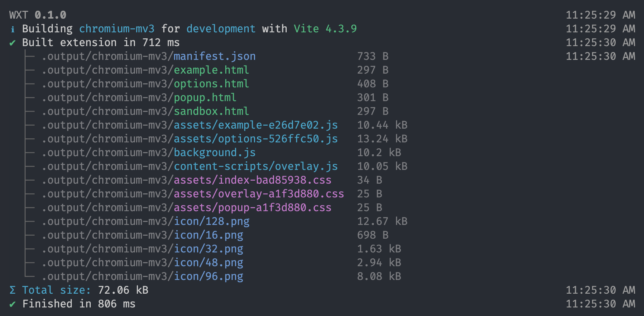
Task: Click the "34 B" size value
Action: pos(370,180)
